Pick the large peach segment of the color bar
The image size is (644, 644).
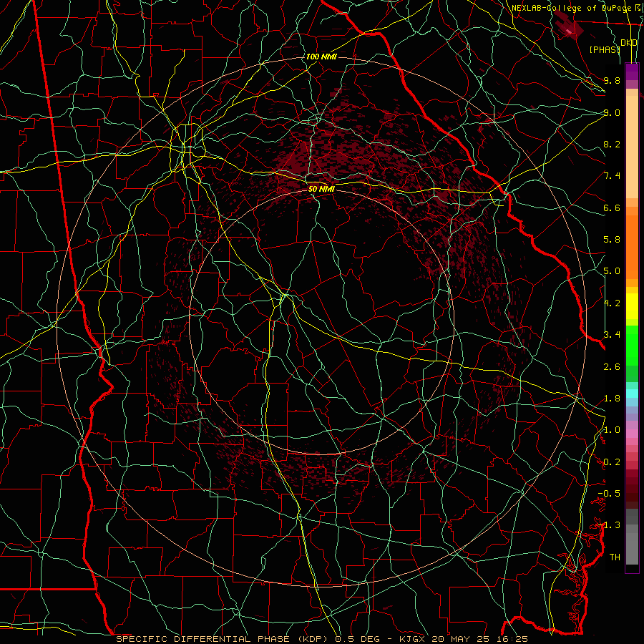(x=632, y=147)
